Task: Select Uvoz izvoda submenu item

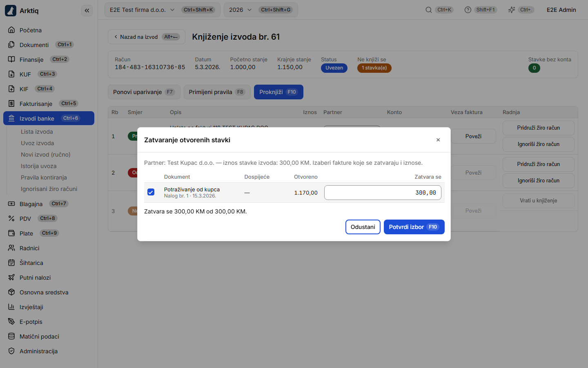Action: 38,143
